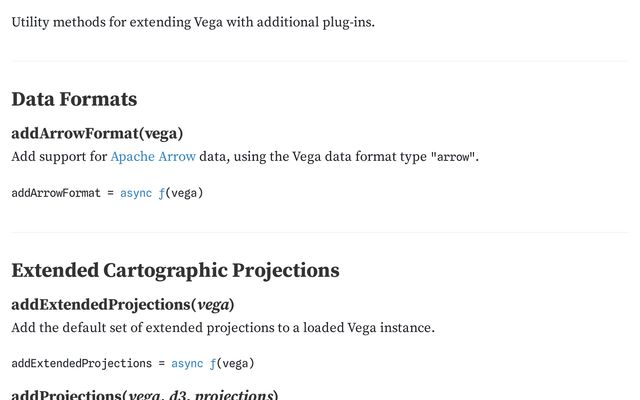Click the Extended Cartographic Projections heading
640x400 pixels.
(x=176, y=270)
